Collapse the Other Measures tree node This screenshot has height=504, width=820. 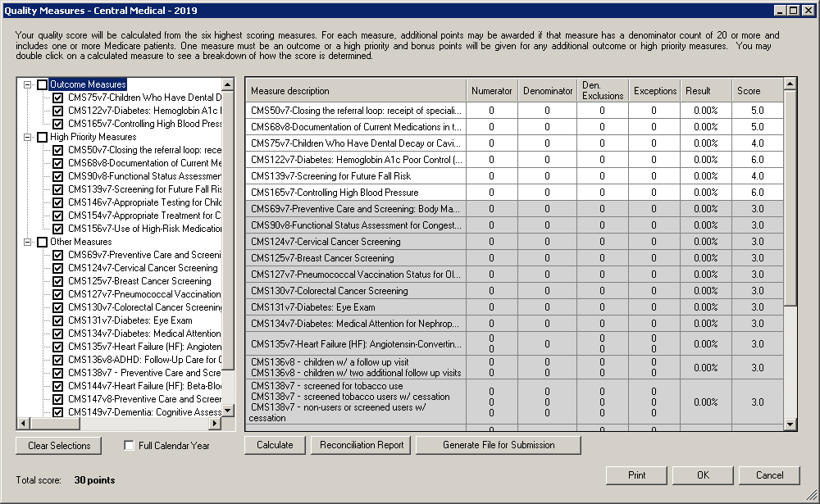pyautogui.click(x=28, y=242)
